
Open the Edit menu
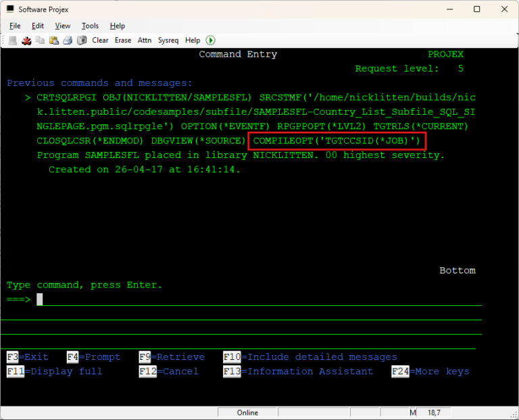pyautogui.click(x=38, y=26)
